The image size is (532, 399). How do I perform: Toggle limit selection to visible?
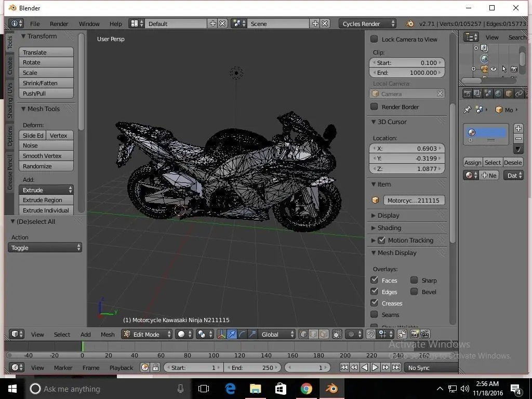(x=337, y=334)
